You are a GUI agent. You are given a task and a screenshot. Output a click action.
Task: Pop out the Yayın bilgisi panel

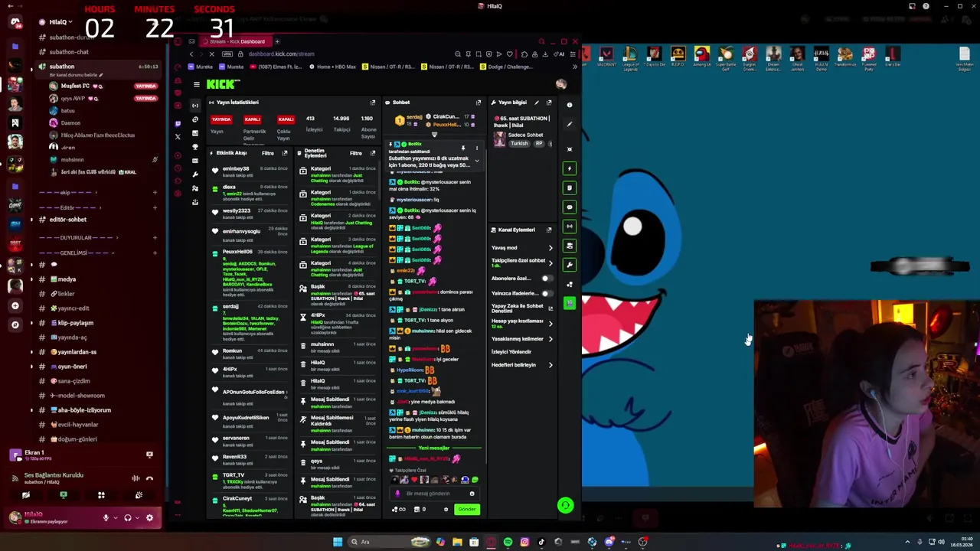tap(549, 103)
